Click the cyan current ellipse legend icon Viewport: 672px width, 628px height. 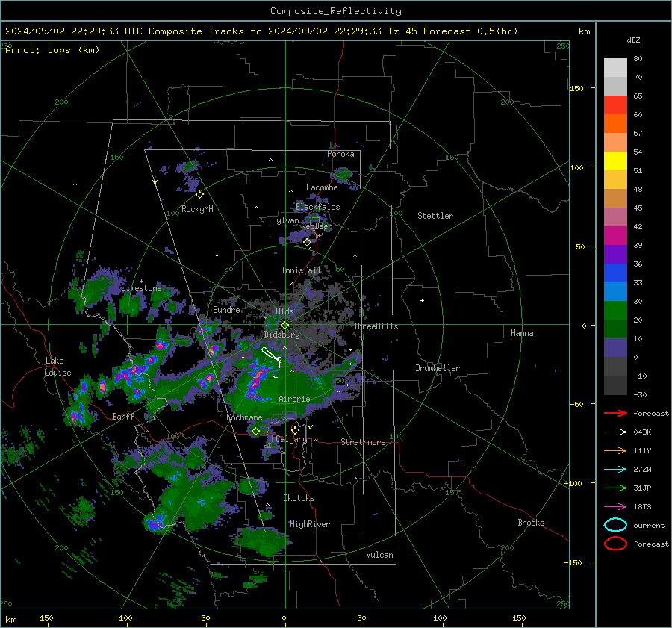[615, 525]
